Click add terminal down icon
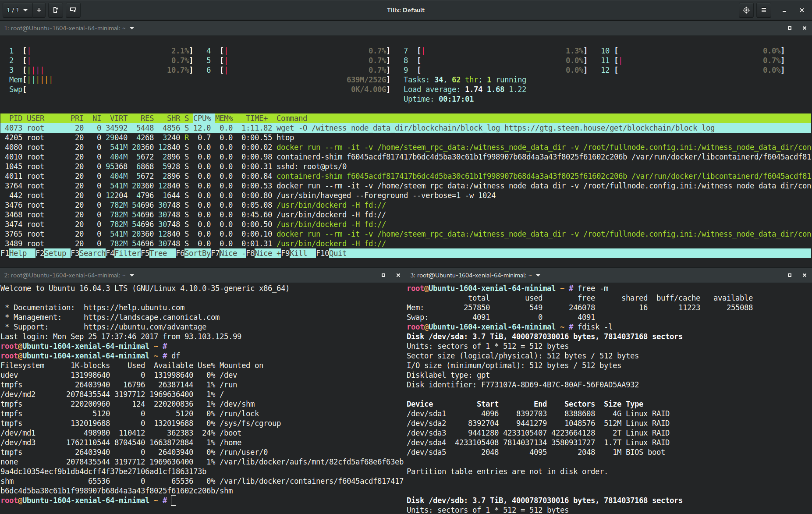The image size is (812, 514). 73,10
